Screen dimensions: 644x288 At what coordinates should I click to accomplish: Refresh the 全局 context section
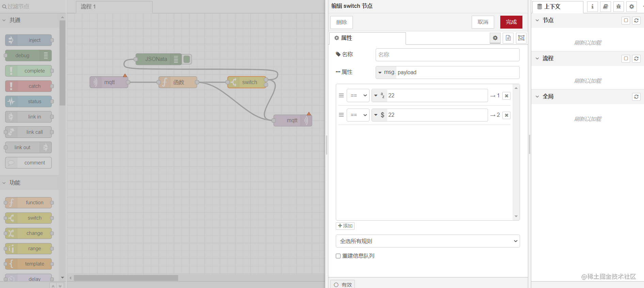coord(636,97)
